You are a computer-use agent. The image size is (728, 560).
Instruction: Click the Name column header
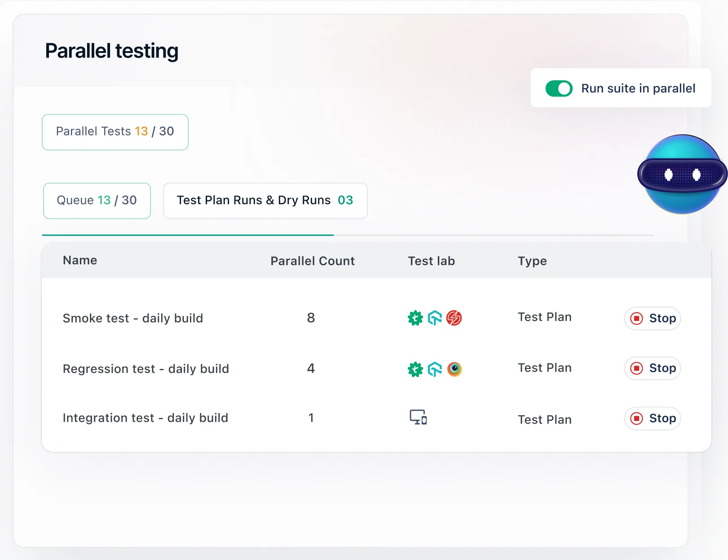[79, 260]
